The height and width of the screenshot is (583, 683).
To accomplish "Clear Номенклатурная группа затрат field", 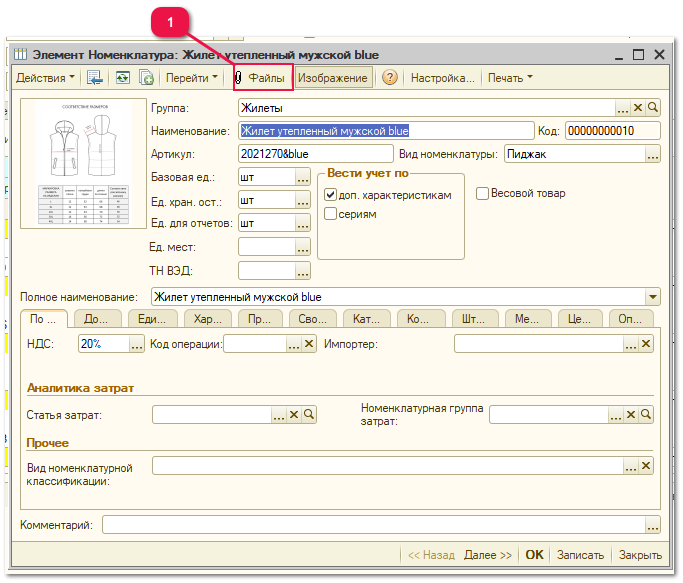I will click(631, 414).
